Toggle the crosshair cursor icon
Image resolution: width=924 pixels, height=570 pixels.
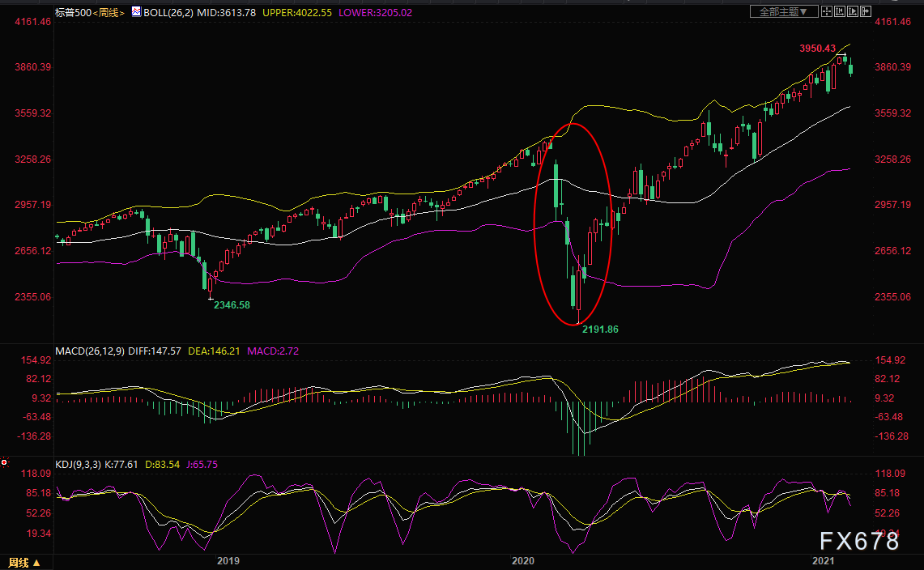coord(827,12)
